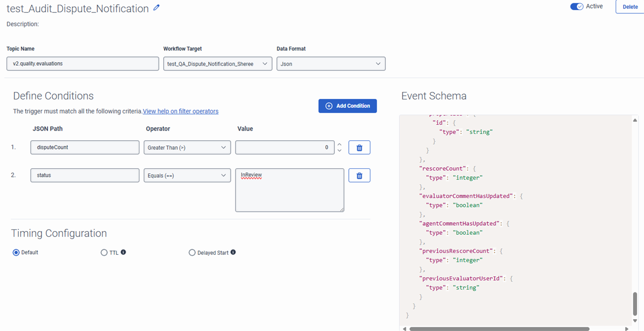Click the TTL info icon
644x331 pixels.
(x=123, y=252)
